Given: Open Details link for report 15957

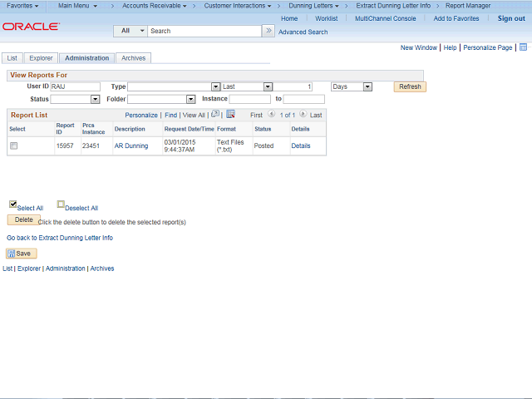Looking at the screenshot, I should tap(301, 145).
